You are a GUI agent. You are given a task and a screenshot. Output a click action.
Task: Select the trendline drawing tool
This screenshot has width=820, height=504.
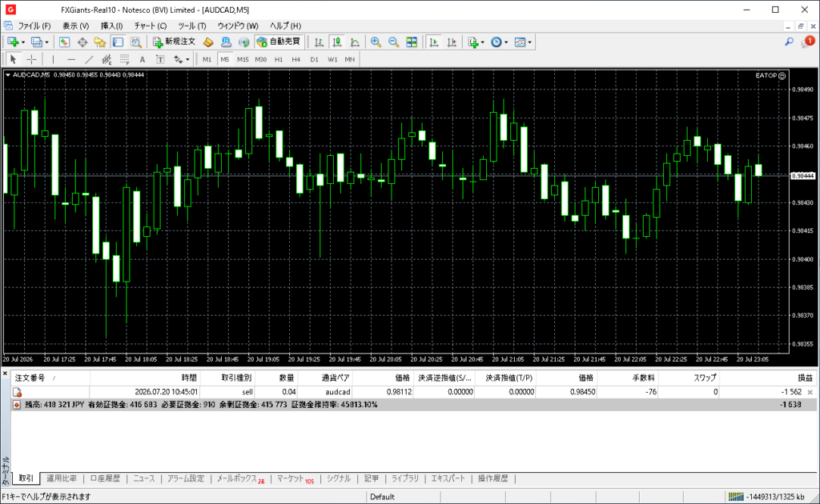point(89,59)
